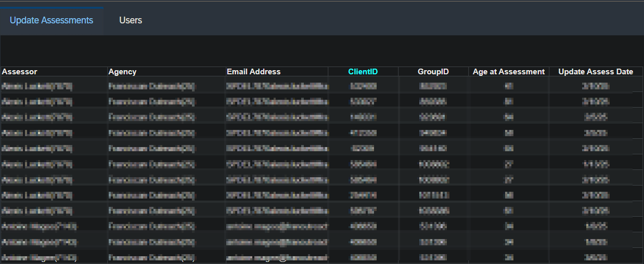The width and height of the screenshot is (644, 264).
Task: Click the first row's Agency cell
Action: coord(151,86)
